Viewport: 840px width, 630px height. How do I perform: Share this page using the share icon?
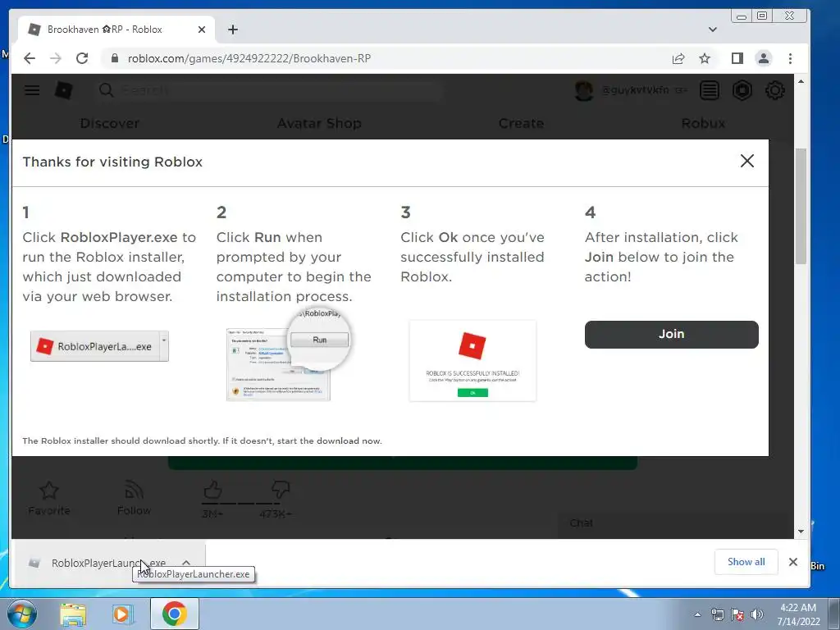point(678,58)
